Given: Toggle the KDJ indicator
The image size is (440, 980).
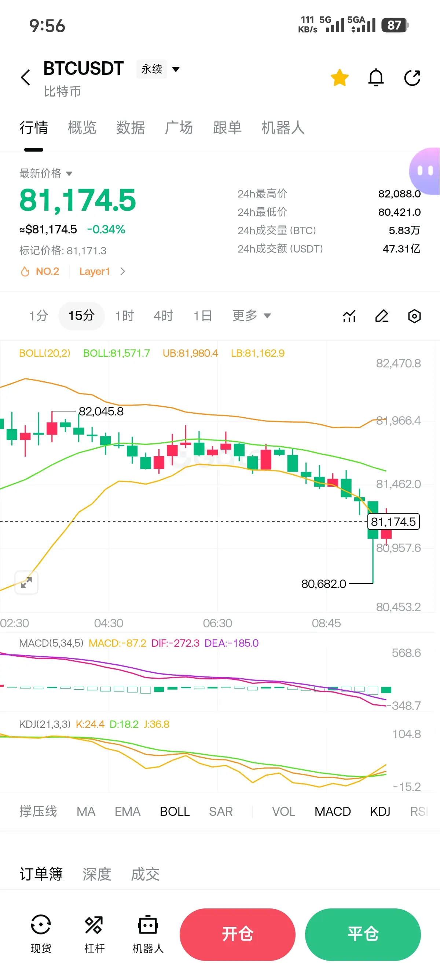Looking at the screenshot, I should click(380, 812).
